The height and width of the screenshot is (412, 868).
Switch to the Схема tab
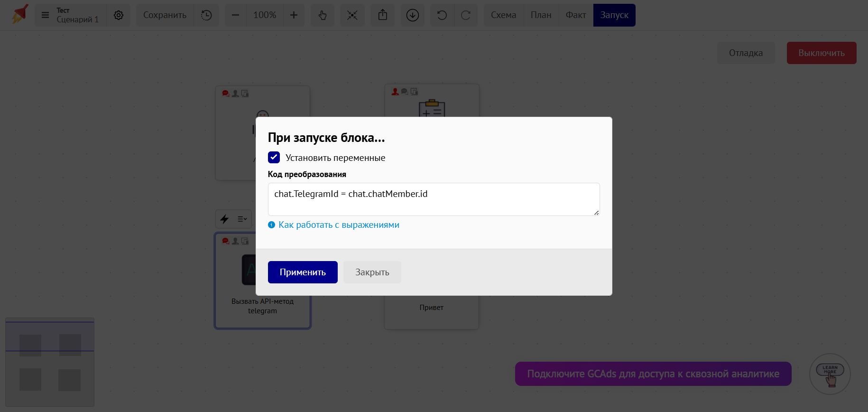[x=503, y=15]
